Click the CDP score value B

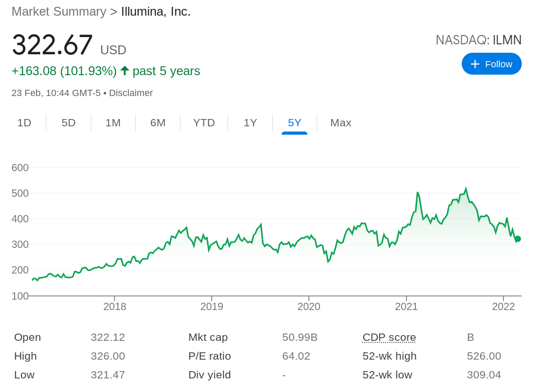[x=470, y=337]
